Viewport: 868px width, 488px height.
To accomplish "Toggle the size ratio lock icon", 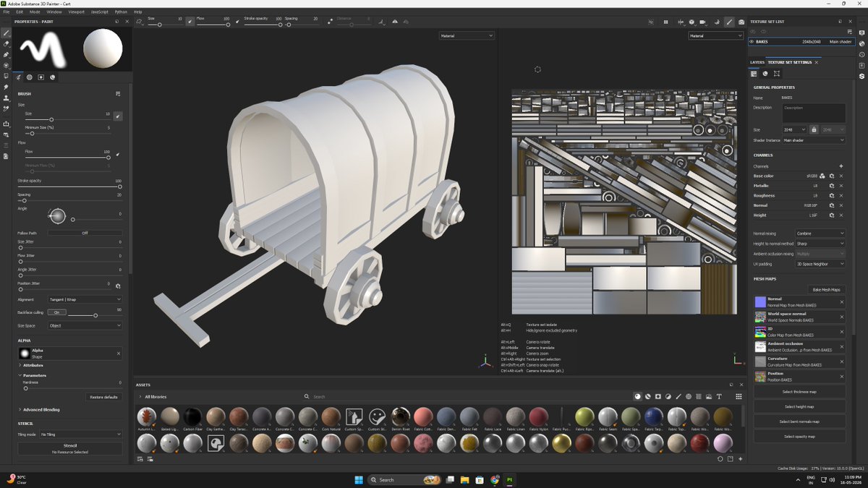I will point(814,129).
